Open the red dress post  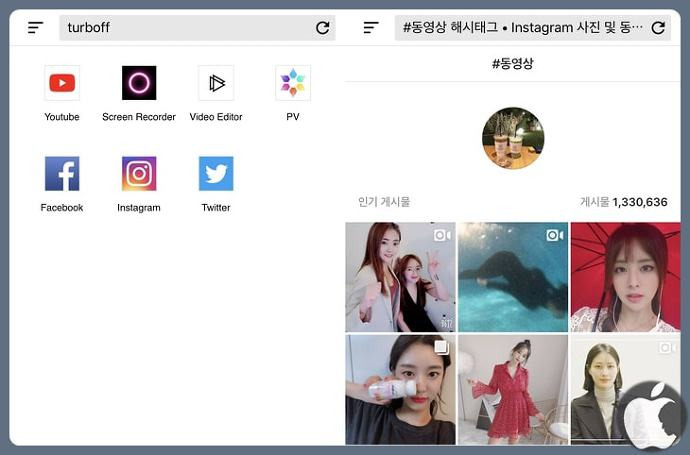pyautogui.click(x=513, y=390)
